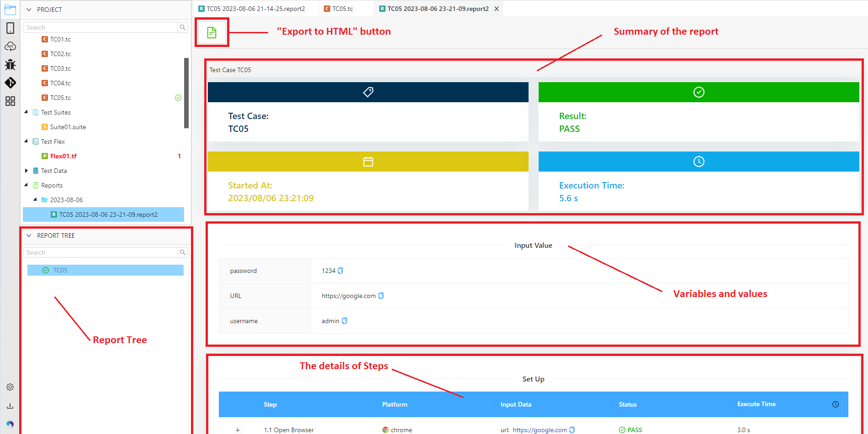Close the TC05 23-21-09 report tab

(497, 9)
